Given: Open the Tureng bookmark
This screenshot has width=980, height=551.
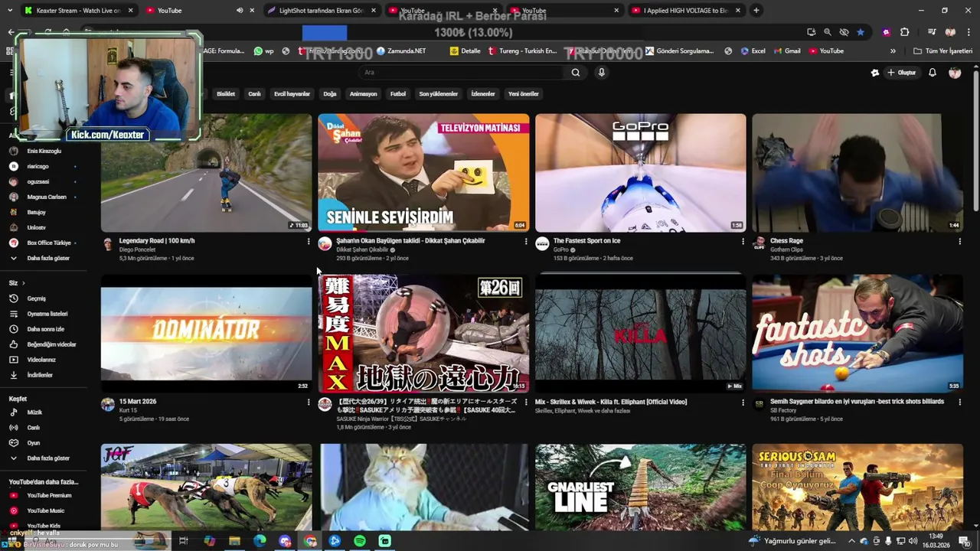Looking at the screenshot, I should tap(522, 51).
